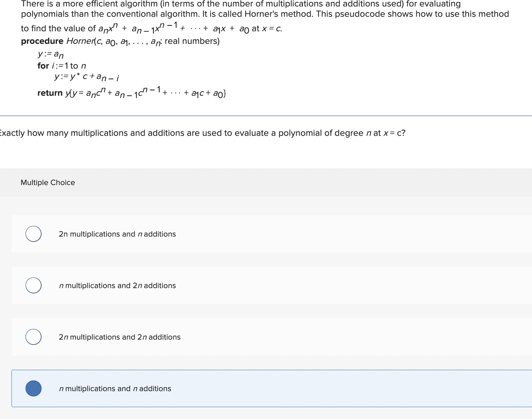The height and width of the screenshot is (419, 532).
Task: Click the "y := y * c + an−i" line
Action: click(86, 77)
